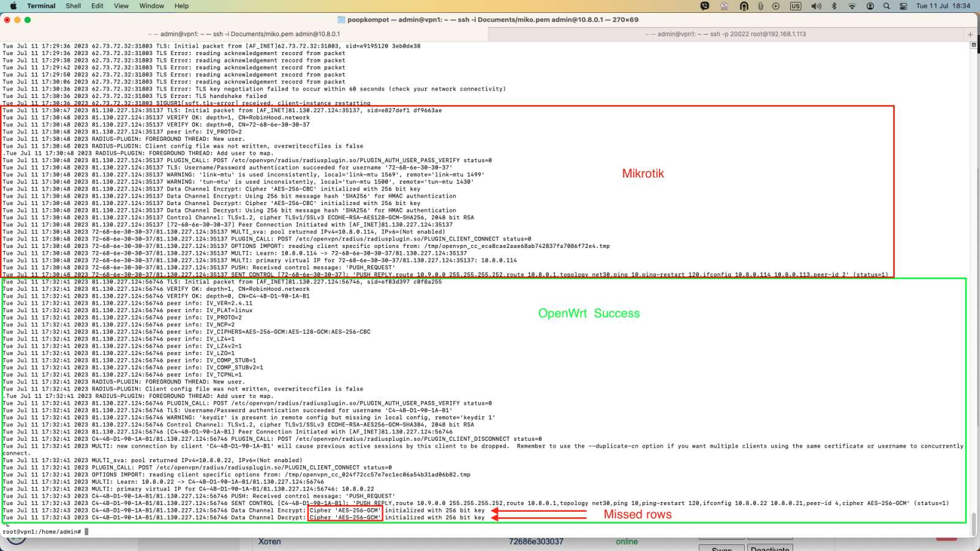The width and height of the screenshot is (980, 551).
Task: Click the 'keydir' is present in remote config warning
Action: (x=249, y=418)
